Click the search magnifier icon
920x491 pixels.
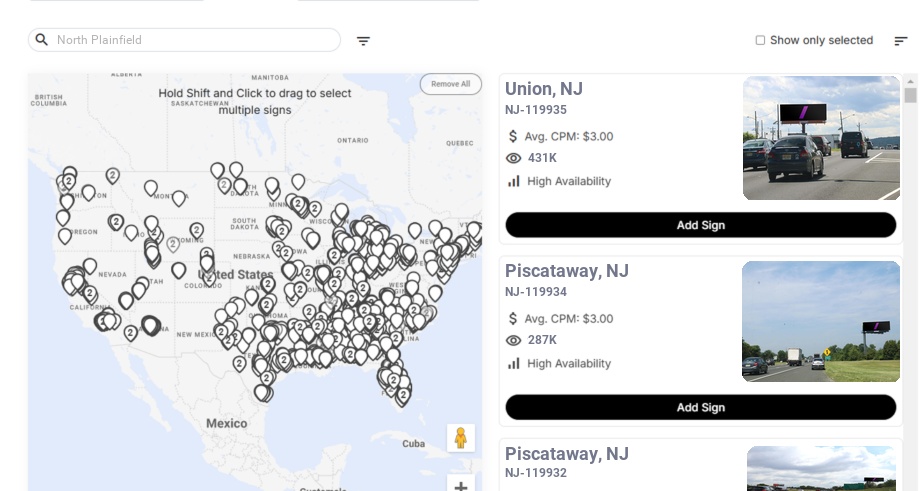[42, 40]
